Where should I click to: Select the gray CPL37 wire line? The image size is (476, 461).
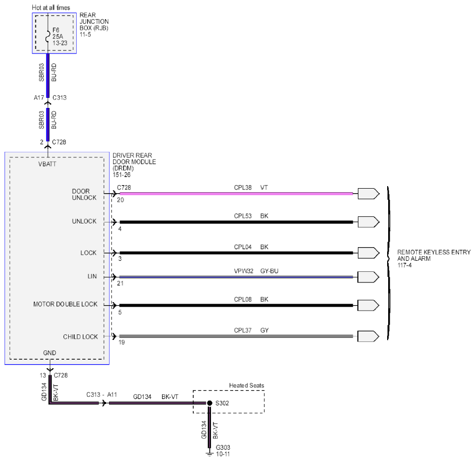236,336
